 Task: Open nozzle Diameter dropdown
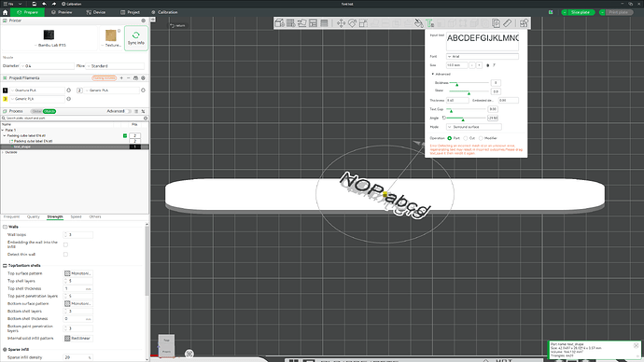coord(48,65)
